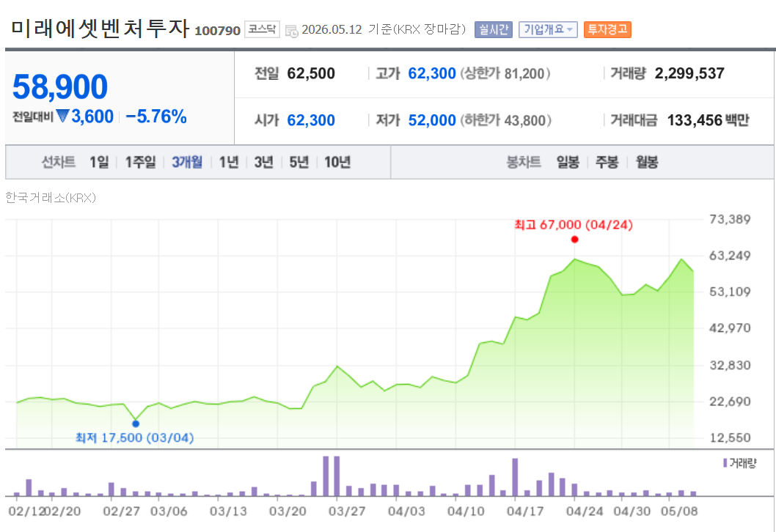Click the stock name 미래에셋벤처투자
776x532 pixels.
pyautogui.click(x=100, y=28)
